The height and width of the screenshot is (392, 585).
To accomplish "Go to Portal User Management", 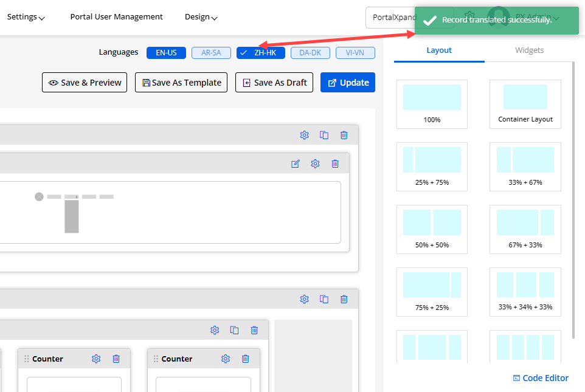I will click(116, 17).
